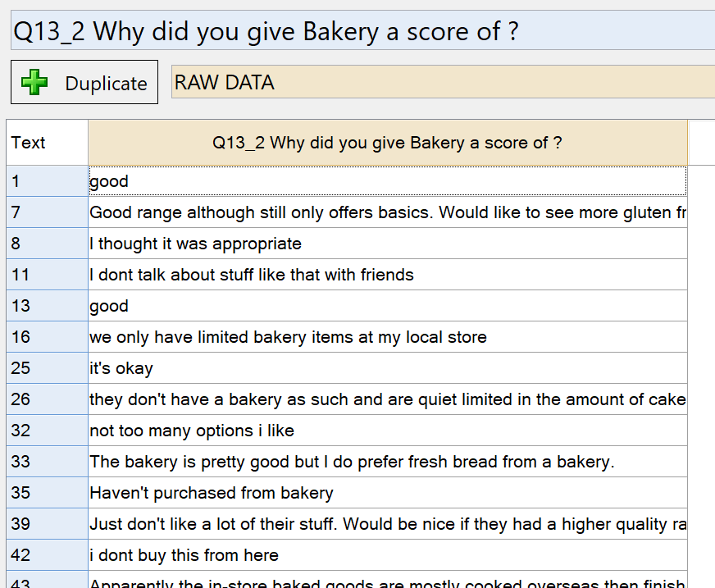
Task: Click the green plus Duplicate icon
Action: pos(34,82)
